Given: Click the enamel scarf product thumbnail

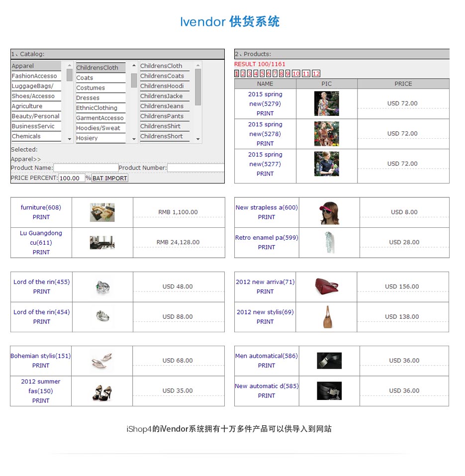Looking at the screenshot, I should pyautogui.click(x=329, y=243).
